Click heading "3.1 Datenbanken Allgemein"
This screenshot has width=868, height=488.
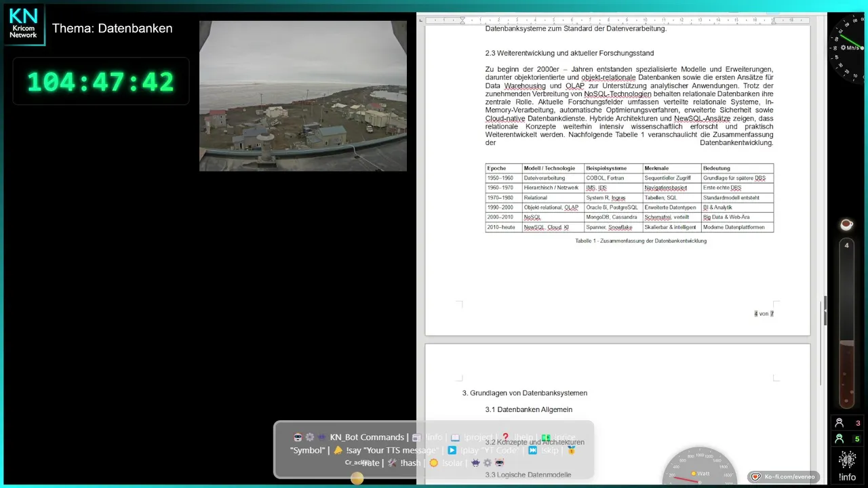click(x=529, y=409)
